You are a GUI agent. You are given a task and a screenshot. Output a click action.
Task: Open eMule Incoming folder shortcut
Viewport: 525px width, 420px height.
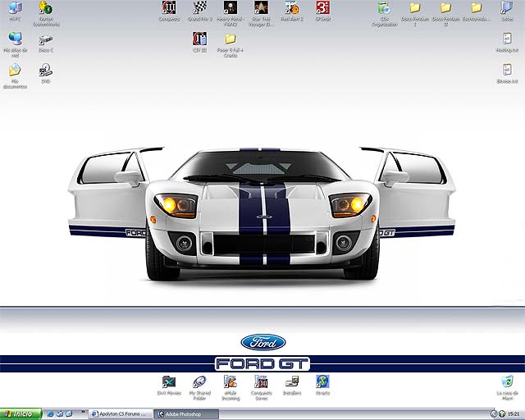tap(231, 381)
